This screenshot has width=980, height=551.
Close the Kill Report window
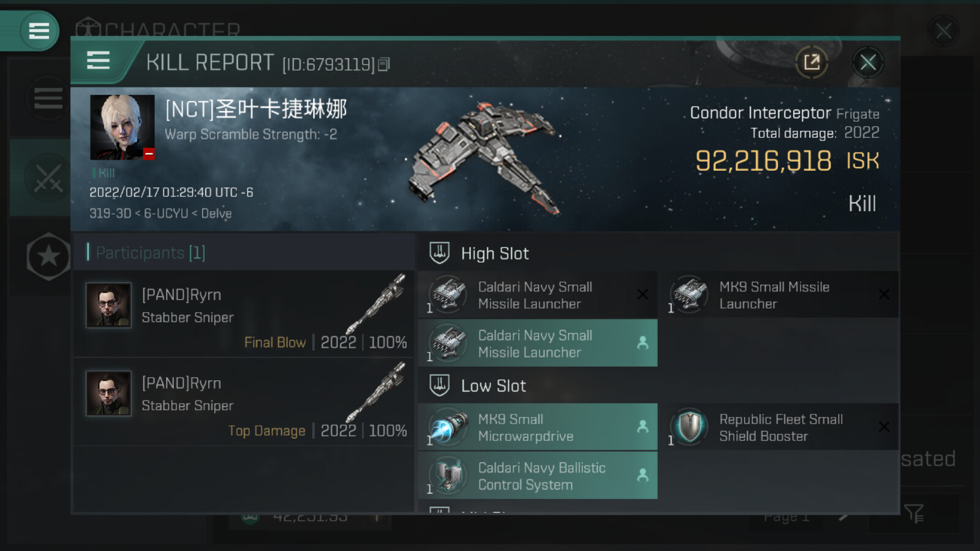[867, 62]
